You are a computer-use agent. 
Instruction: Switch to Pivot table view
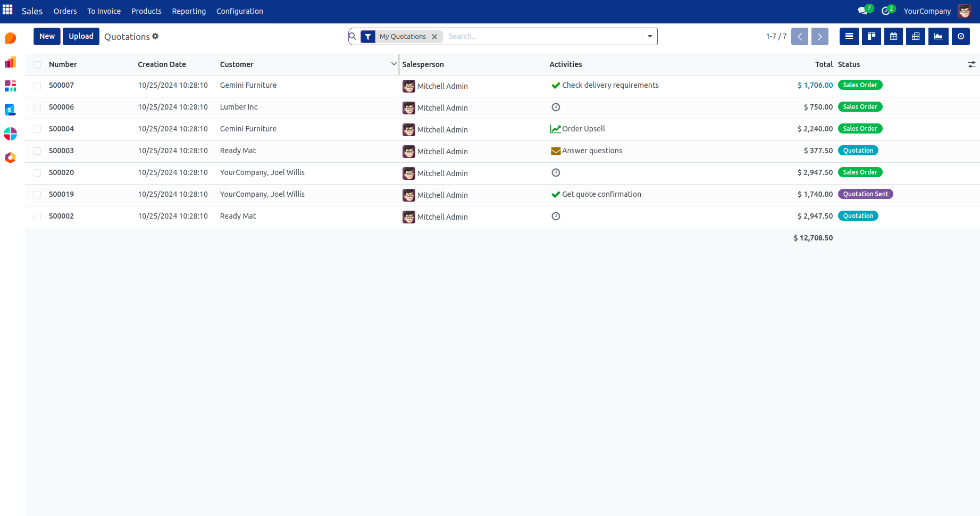pos(916,36)
